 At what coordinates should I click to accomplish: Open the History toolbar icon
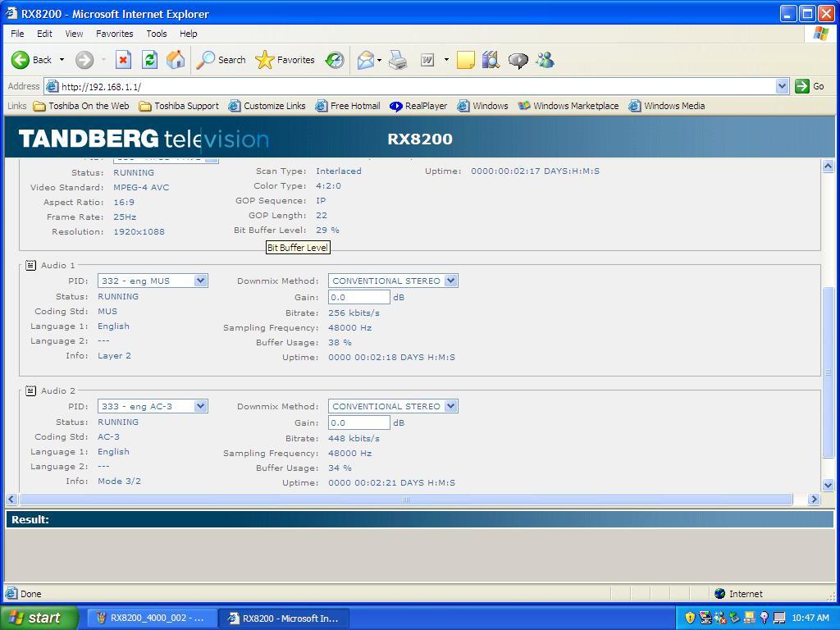335,60
